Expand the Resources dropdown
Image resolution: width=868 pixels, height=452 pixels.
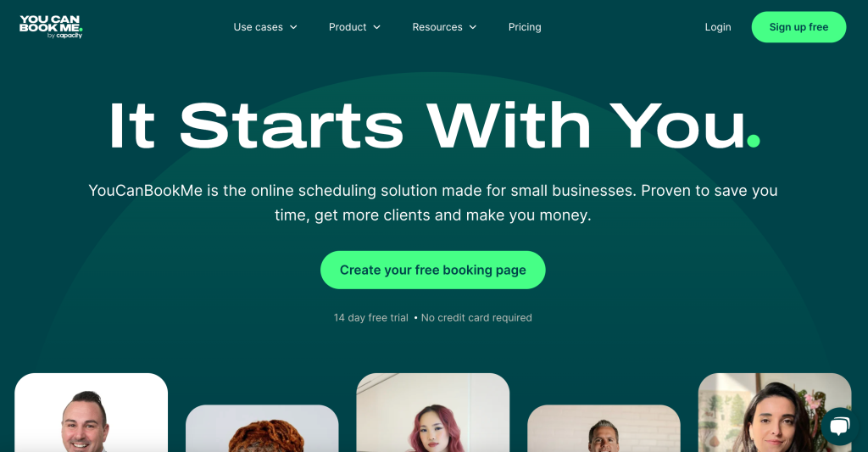pos(444,27)
